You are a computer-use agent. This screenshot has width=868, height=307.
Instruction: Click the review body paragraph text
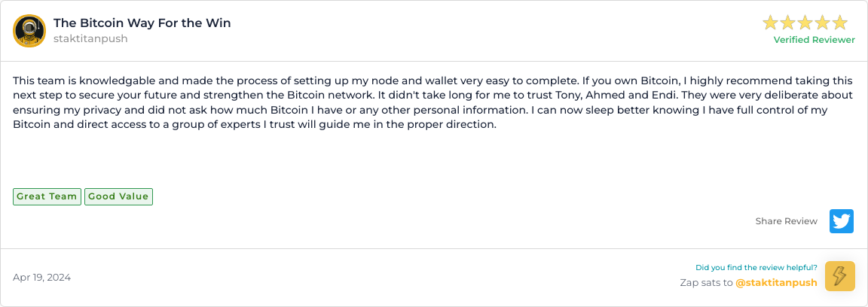click(x=377, y=102)
